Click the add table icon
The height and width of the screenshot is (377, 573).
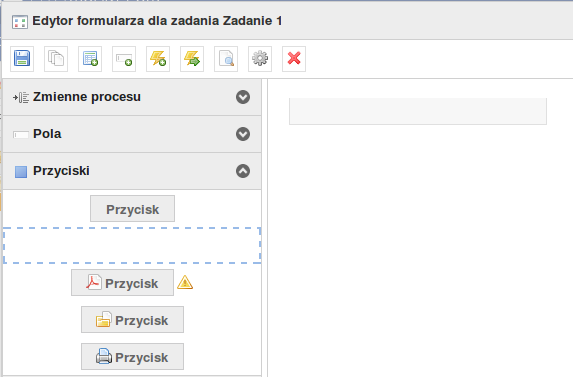[x=90, y=59]
